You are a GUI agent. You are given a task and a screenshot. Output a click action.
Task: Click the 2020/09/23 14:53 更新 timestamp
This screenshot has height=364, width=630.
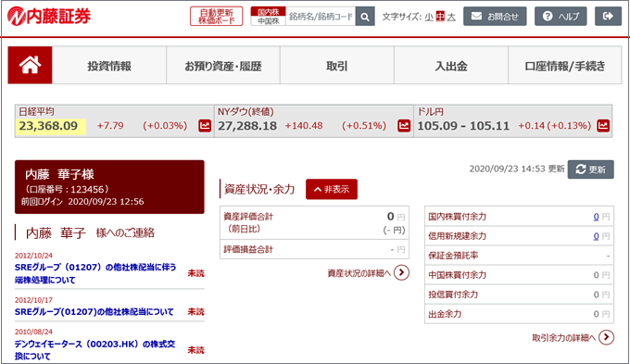click(x=517, y=169)
